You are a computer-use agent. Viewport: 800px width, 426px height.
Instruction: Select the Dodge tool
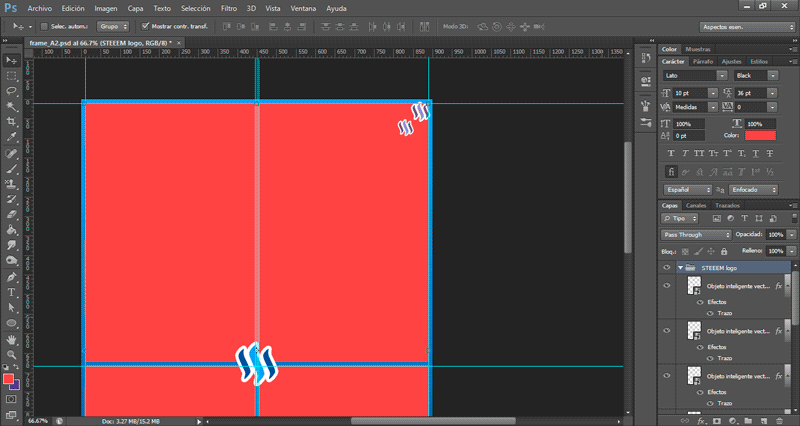pyautogui.click(x=11, y=261)
